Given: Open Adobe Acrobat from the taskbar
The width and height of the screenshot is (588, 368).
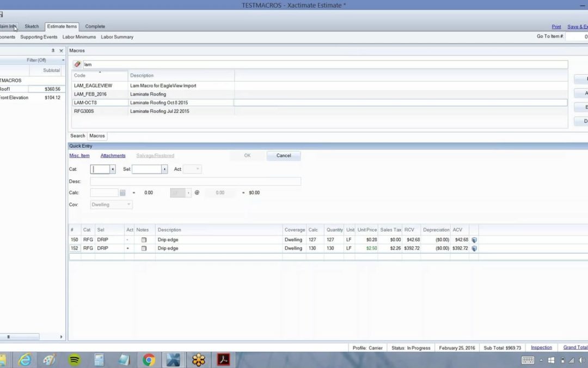Looking at the screenshot, I should 224,360.
